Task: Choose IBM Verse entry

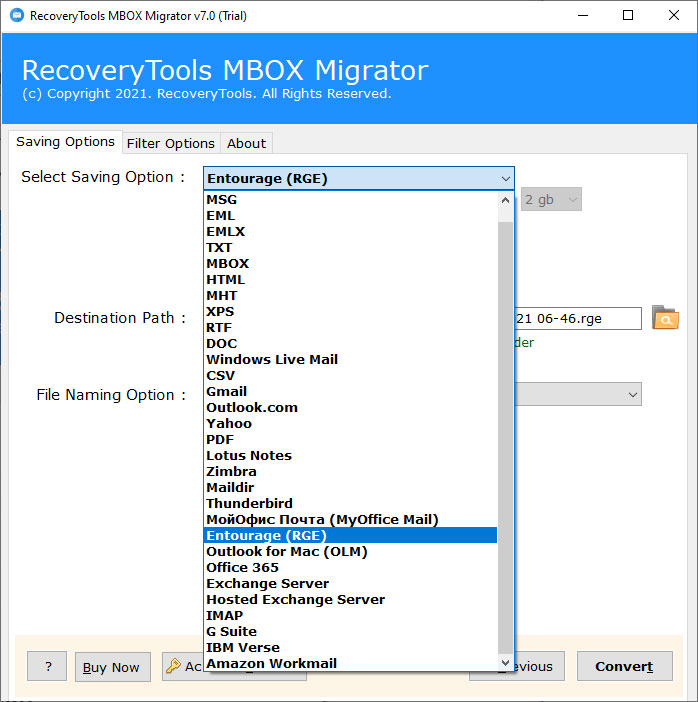Action: tap(351, 647)
